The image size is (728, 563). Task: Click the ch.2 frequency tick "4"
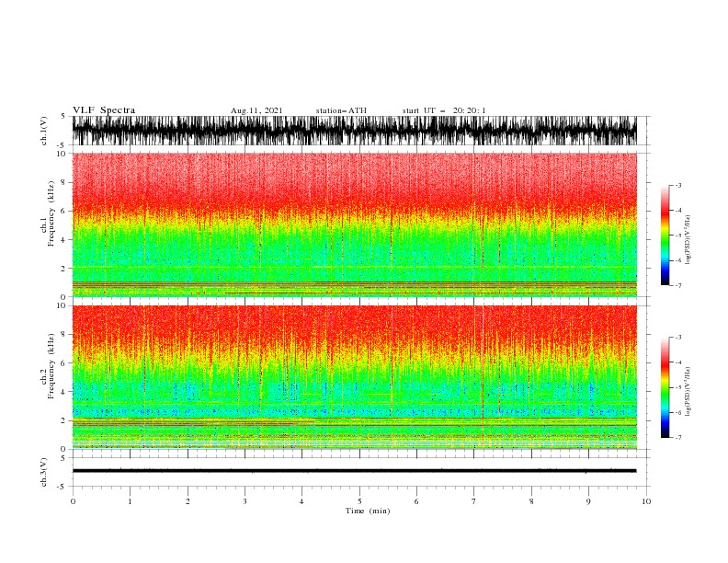pos(64,392)
